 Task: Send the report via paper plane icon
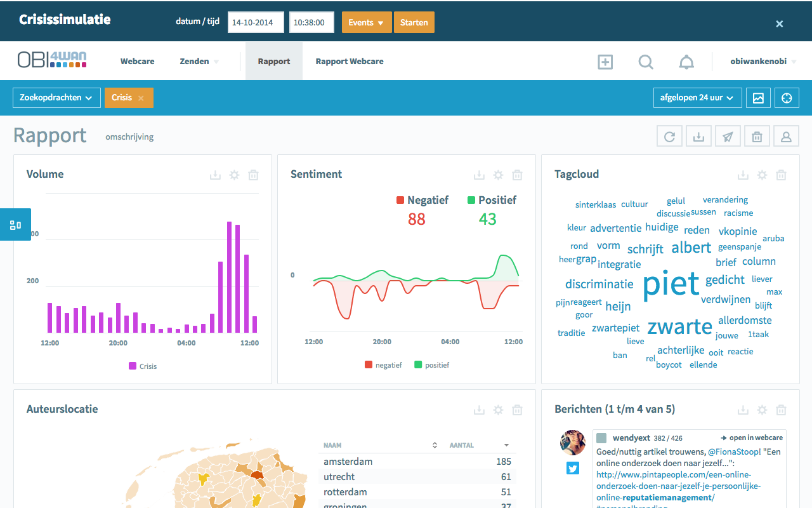pos(728,137)
